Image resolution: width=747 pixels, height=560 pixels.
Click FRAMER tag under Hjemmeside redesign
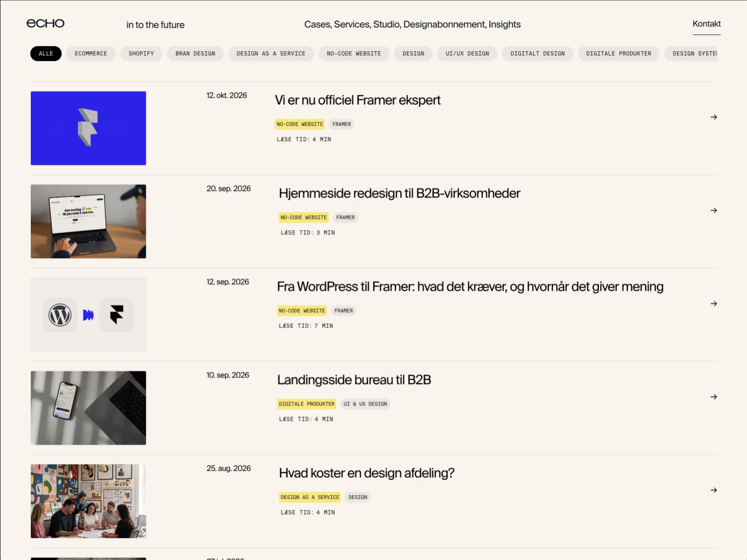345,217
